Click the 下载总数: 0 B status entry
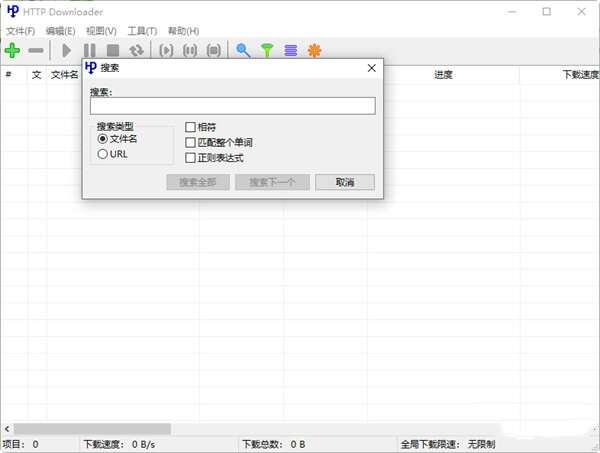This screenshot has height=453, width=600. click(274, 444)
